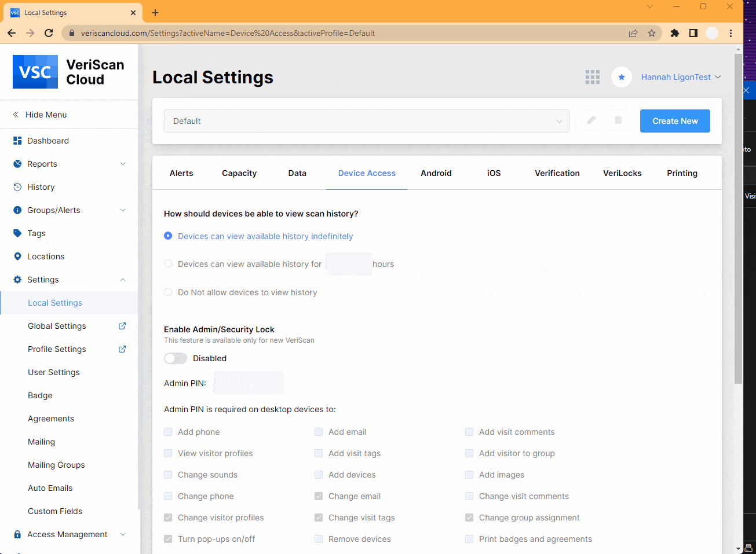The height and width of the screenshot is (554, 756).
Task: Select 'view available history indefinitely' radio option
Action: [168, 236]
